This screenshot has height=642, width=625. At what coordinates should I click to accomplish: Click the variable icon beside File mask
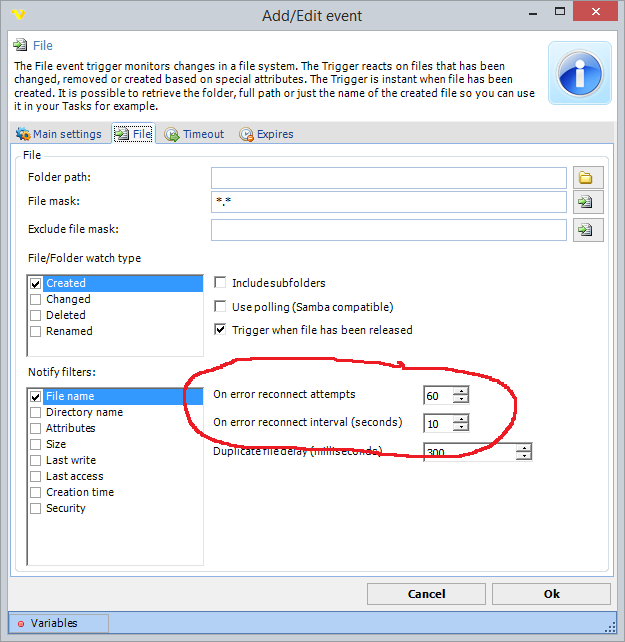pos(586,203)
